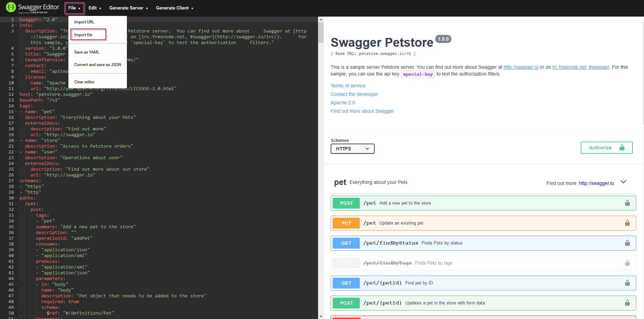Follow the Terms of service link
The width and height of the screenshot is (644, 319).
point(348,86)
